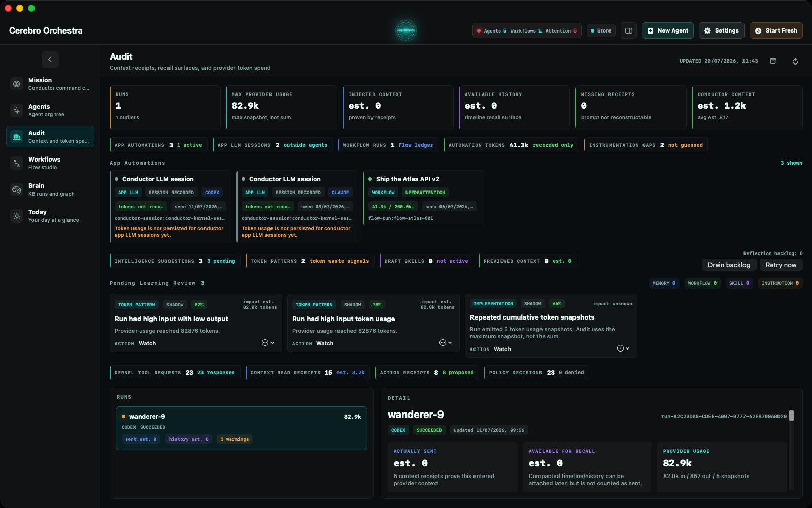The image size is (812, 508).
Task: Click the Max Provider Usage stat card
Action: [x=281, y=107]
